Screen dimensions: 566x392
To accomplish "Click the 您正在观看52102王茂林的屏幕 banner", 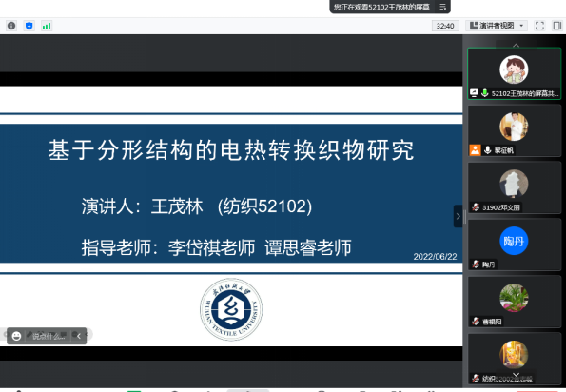I will click(381, 7).
